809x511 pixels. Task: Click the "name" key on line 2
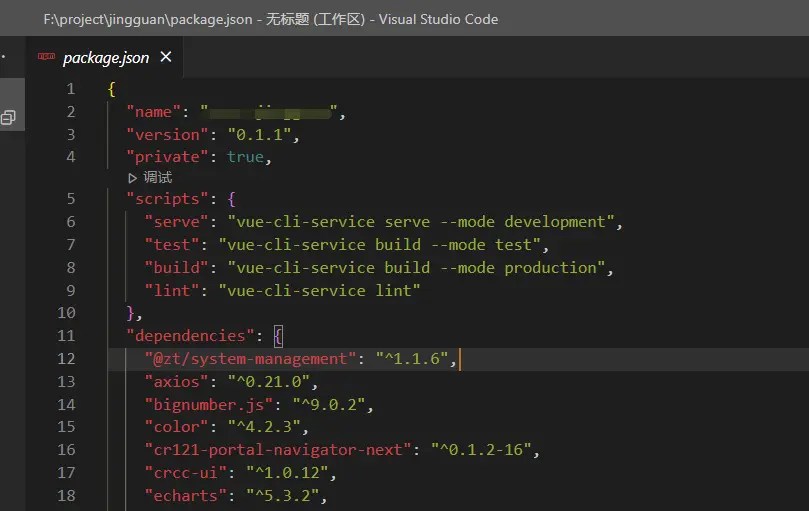(154, 112)
